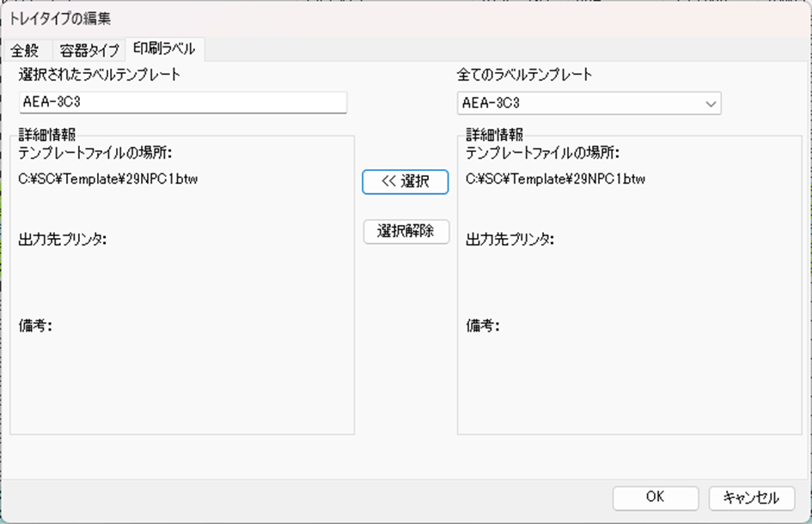Image resolution: width=812 pixels, height=524 pixels.
Task: Cancel with the キャンセル button
Action: (751, 497)
